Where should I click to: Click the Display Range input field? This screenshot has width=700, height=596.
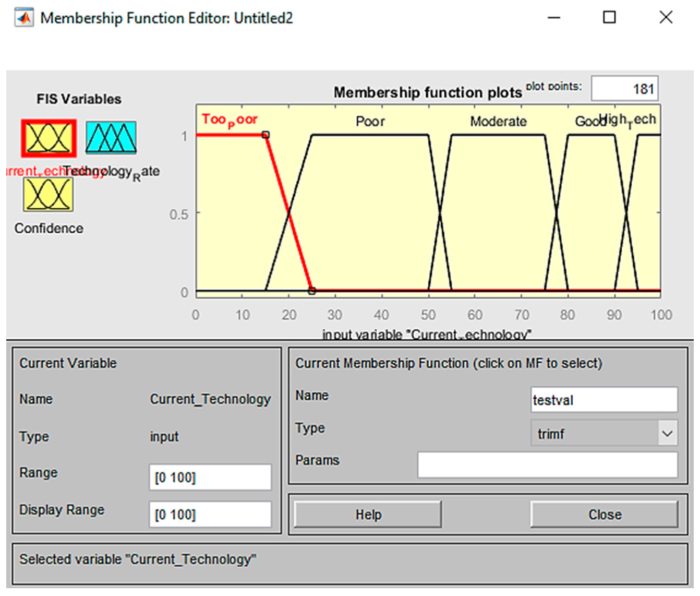click(x=210, y=515)
